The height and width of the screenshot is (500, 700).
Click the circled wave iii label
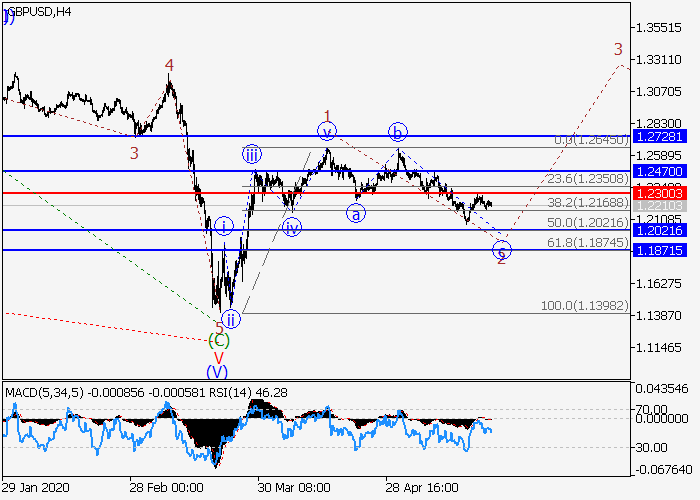click(252, 154)
